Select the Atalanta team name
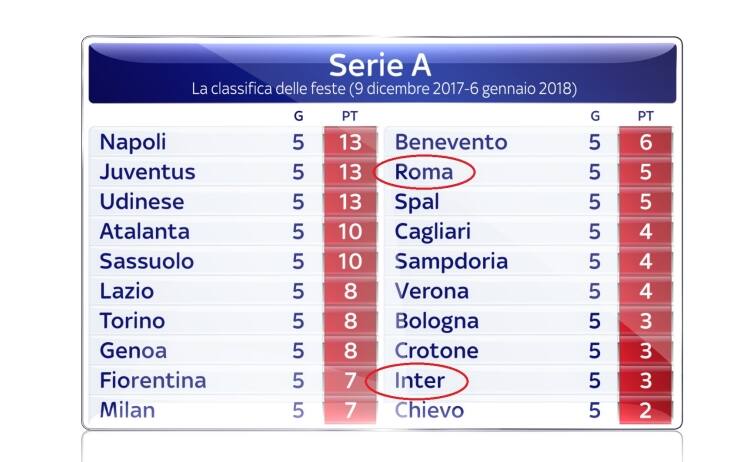The height and width of the screenshot is (462, 738). pos(144,232)
